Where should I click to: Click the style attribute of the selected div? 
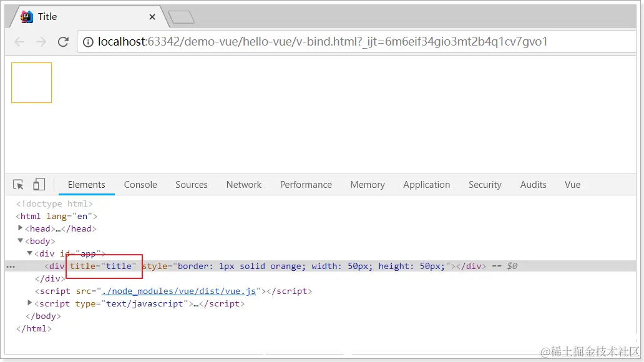tap(296, 267)
